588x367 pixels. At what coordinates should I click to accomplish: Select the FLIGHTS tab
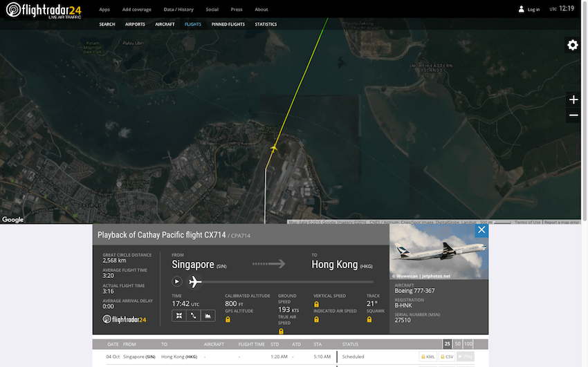pyautogui.click(x=193, y=24)
